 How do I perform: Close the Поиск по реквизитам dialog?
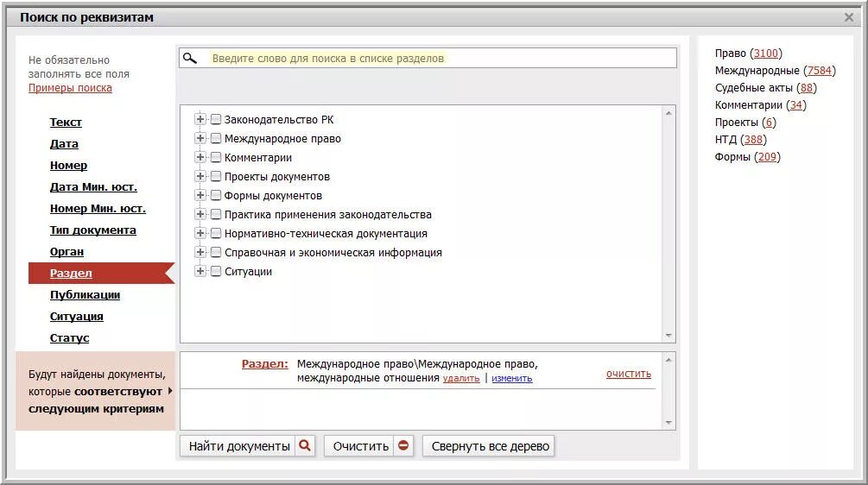tap(849, 18)
